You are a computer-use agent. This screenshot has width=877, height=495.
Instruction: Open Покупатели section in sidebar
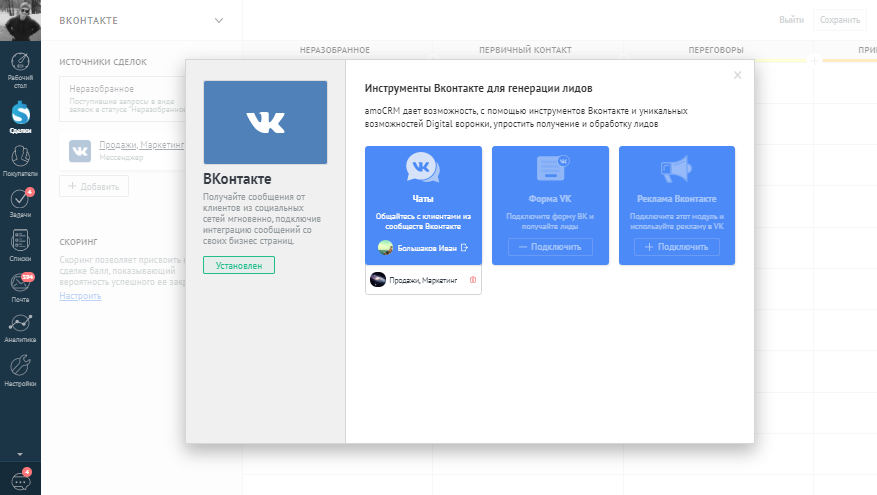point(20,158)
